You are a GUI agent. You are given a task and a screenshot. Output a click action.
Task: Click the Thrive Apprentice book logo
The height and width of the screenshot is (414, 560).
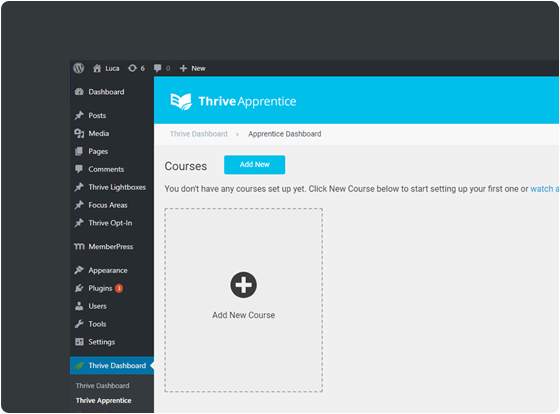point(181,101)
